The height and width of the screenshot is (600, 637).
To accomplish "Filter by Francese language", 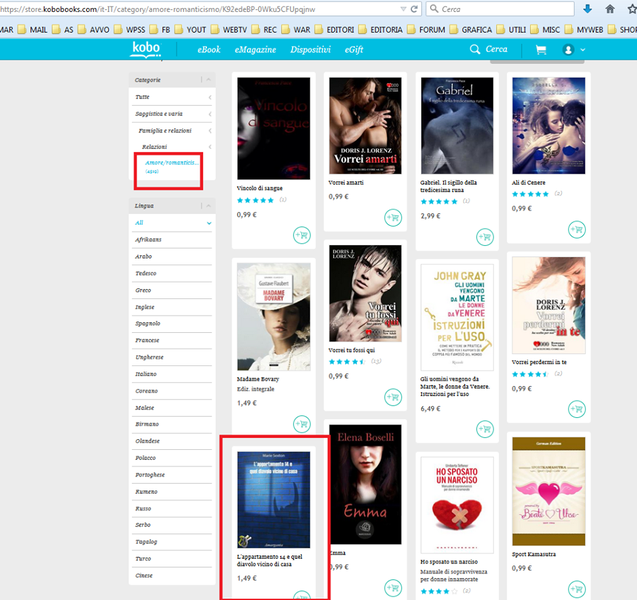I will coord(172,340).
